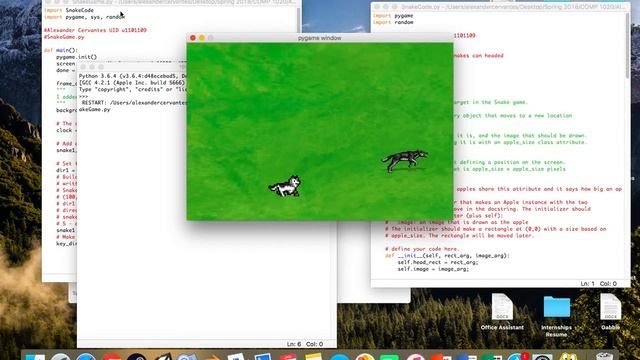Click the gray wolf sprite in pygame window
The height and width of the screenshot is (360, 640).
(405, 161)
